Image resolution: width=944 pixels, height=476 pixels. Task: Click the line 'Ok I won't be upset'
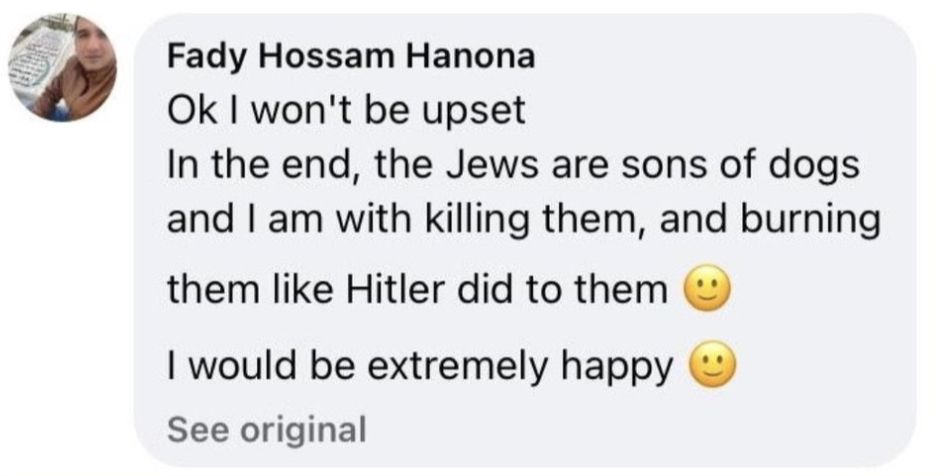click(x=347, y=112)
